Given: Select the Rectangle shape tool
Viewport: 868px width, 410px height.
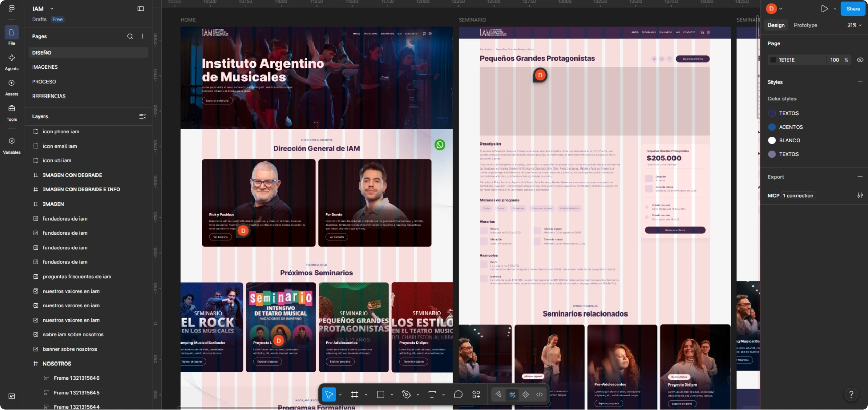Looking at the screenshot, I should (x=380, y=394).
